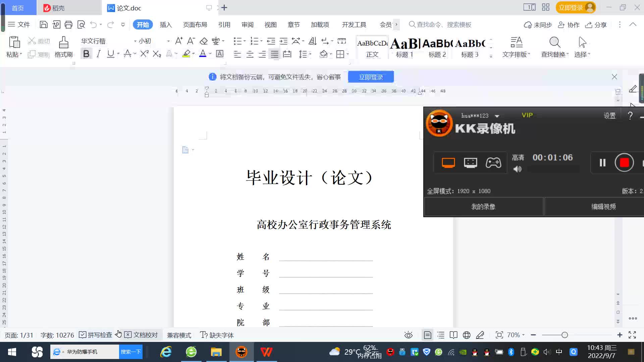Open the 页面布局 ribbon tab
The image size is (644, 362).
(195, 24)
